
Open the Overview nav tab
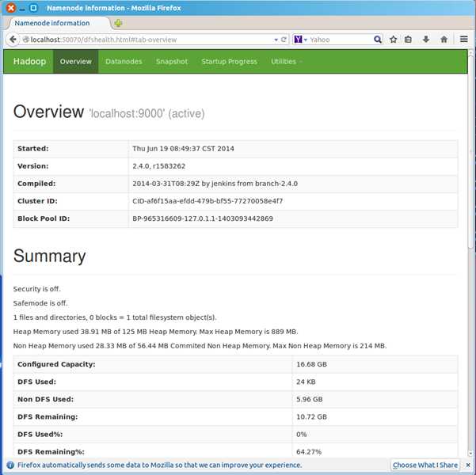tap(75, 62)
